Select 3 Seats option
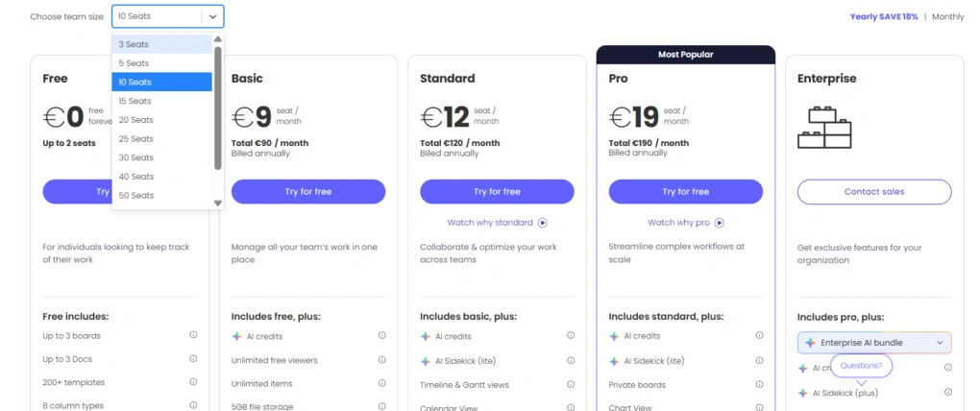980x411 pixels. click(161, 44)
